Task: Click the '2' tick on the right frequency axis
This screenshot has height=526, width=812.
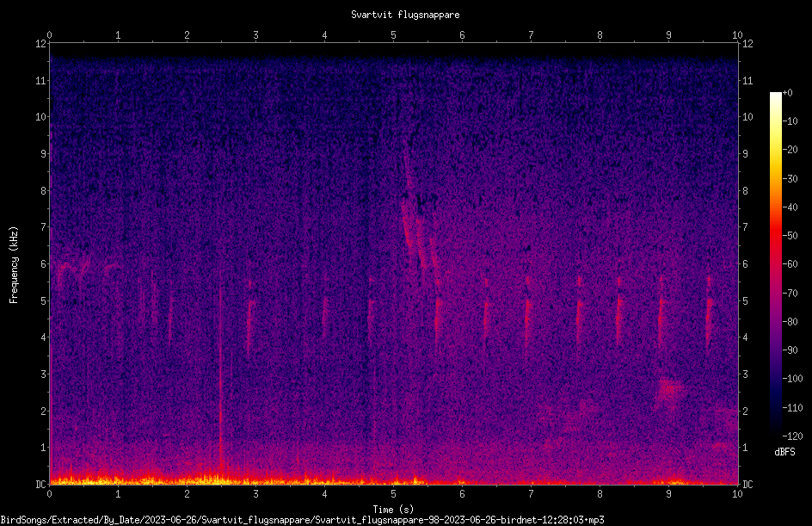Action: (745, 411)
